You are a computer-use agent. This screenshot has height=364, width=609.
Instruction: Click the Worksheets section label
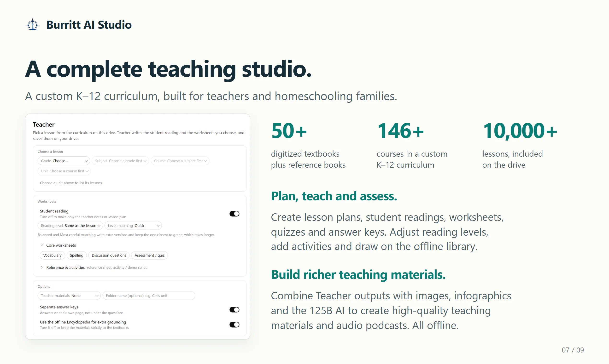[x=47, y=201]
